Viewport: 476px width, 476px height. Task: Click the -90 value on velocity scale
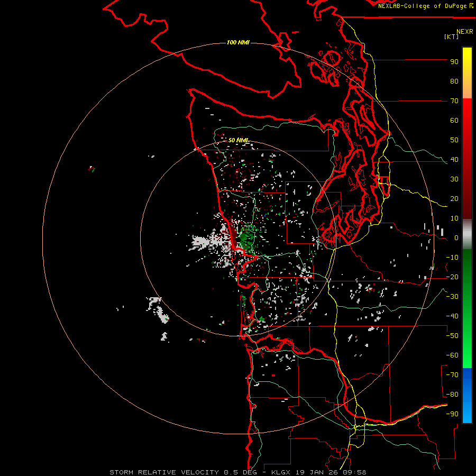(452, 414)
